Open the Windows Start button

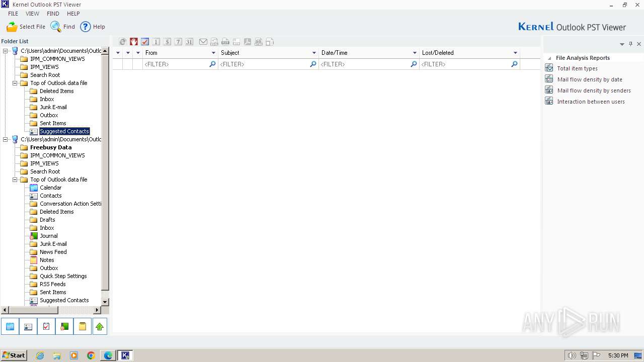pyautogui.click(x=14, y=355)
